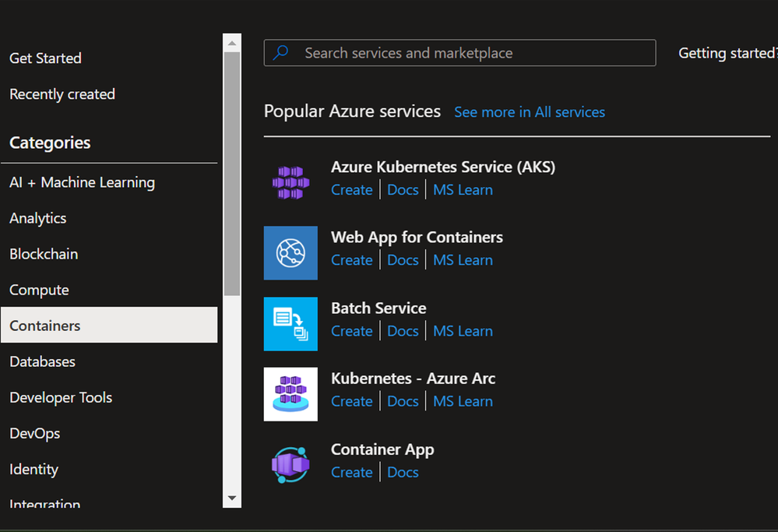
Task: Create an Azure Kubernetes Service
Action: [x=352, y=189]
